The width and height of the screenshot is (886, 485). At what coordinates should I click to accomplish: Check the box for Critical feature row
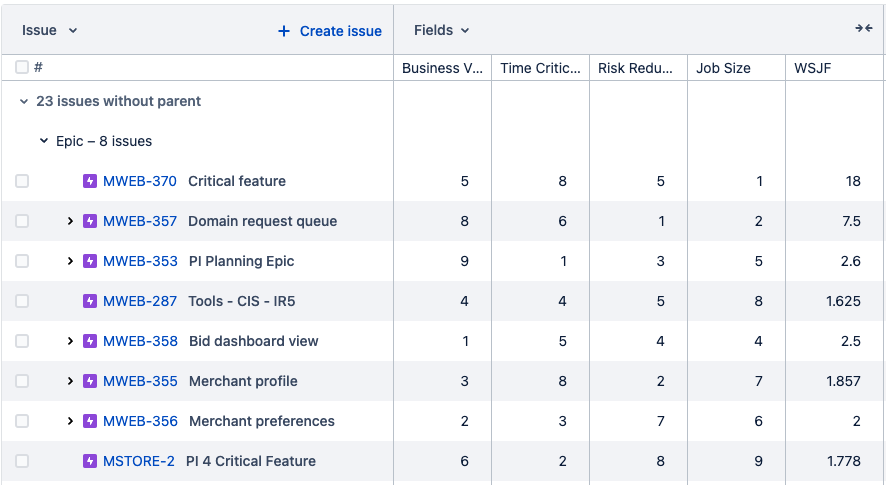pyautogui.click(x=22, y=181)
